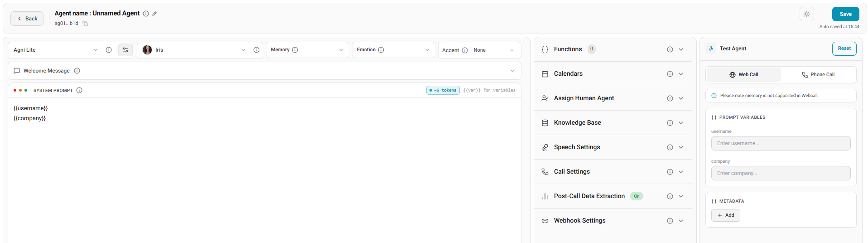Go back with the Back button
The height and width of the screenshot is (243, 868).
(27, 19)
